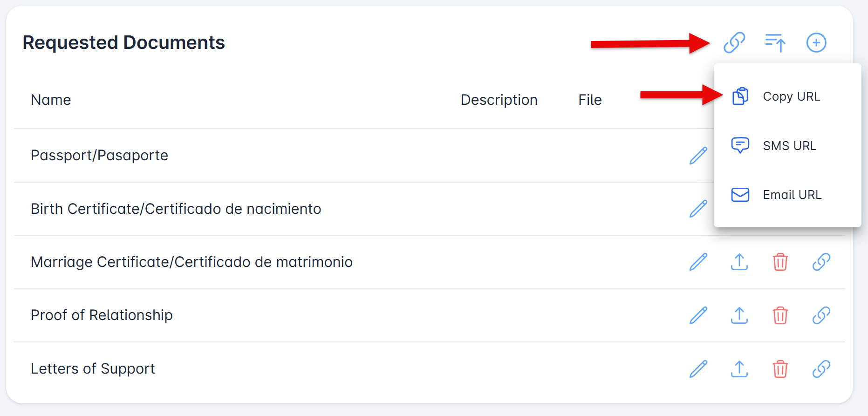868x416 pixels.
Task: Upload file for Marriage Certificate row
Action: [x=739, y=262]
